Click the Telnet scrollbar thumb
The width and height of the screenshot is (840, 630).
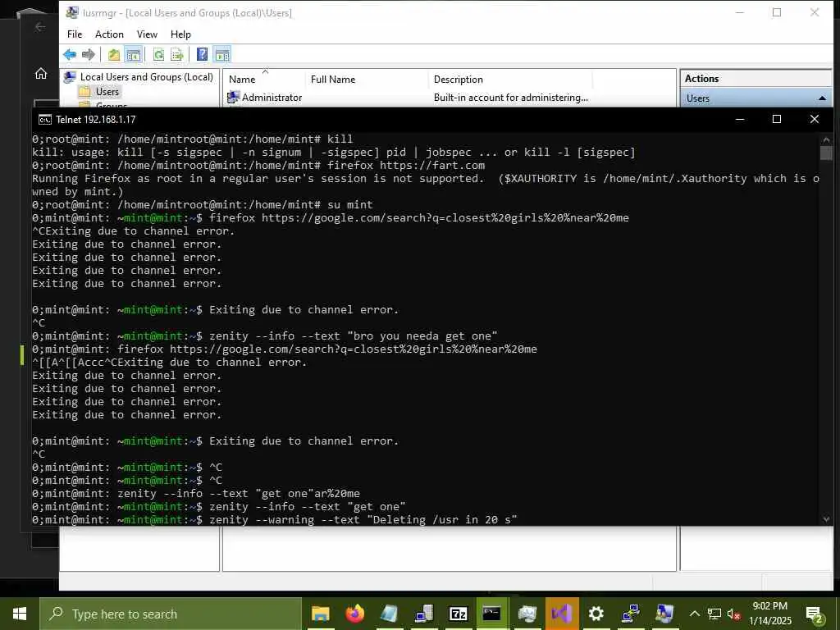[825, 153]
